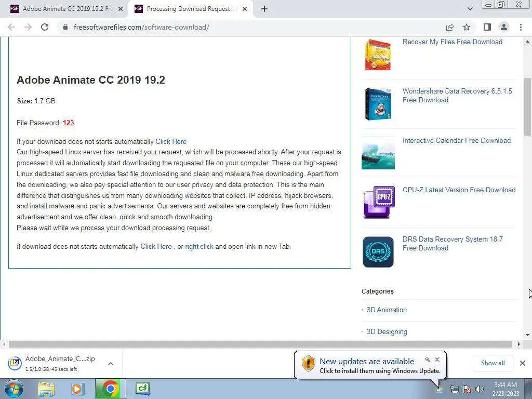Image resolution: width=532 pixels, height=399 pixels.
Task: Expand download item options chevron
Action: pos(111,364)
